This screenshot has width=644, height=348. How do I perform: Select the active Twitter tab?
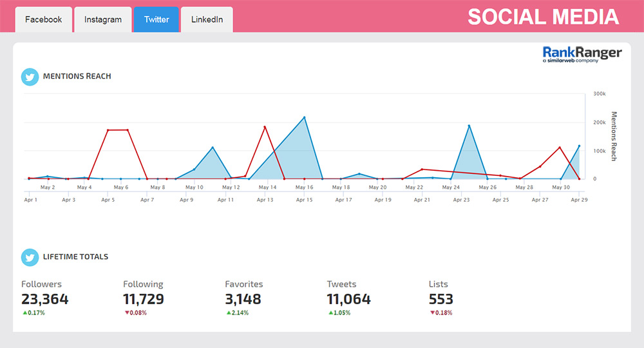point(156,19)
